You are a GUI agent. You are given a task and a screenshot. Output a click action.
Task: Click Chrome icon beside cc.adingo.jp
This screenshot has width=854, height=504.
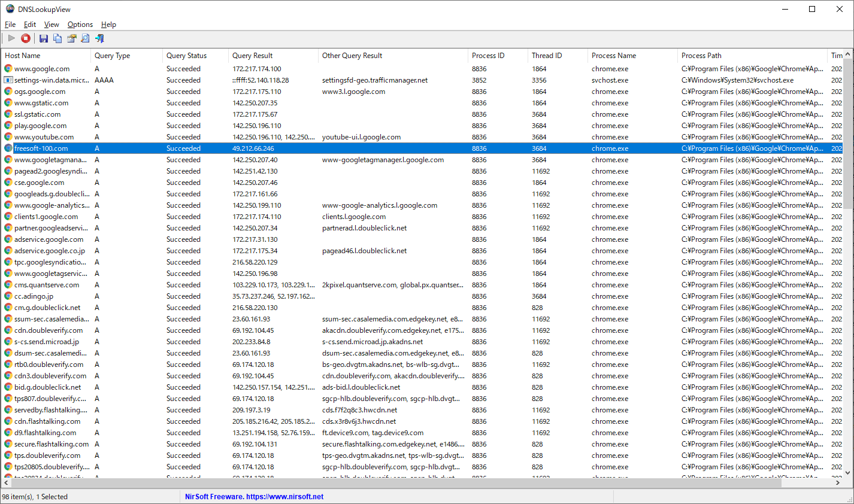click(x=8, y=296)
